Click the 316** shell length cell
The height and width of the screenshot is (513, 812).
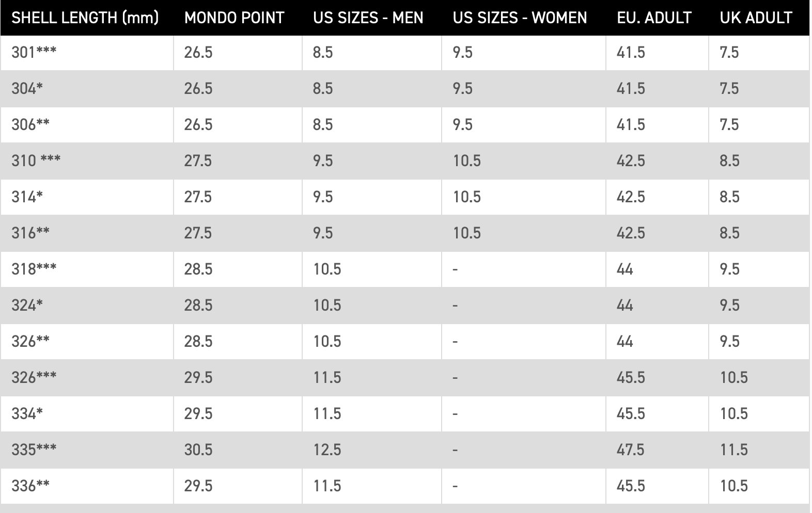click(x=87, y=233)
